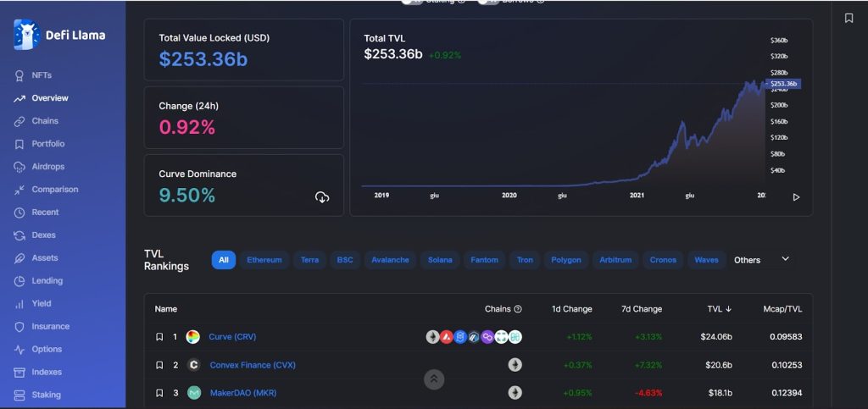Image resolution: width=868 pixels, height=409 pixels.
Task: Click the Curve protocol logo
Action: [192, 336]
